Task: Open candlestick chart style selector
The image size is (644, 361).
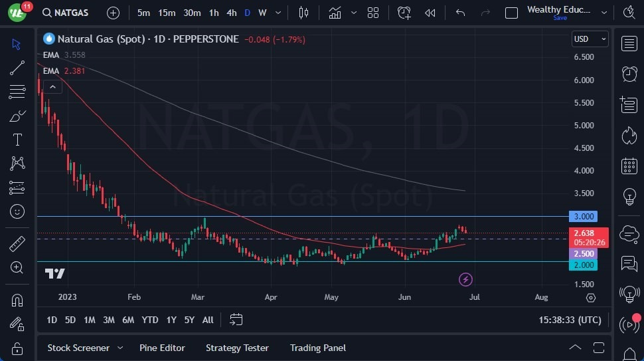Action: coord(303,13)
